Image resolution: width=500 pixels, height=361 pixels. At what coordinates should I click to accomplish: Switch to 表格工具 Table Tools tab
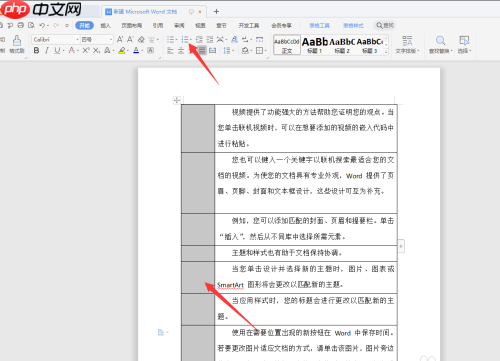tap(319, 25)
